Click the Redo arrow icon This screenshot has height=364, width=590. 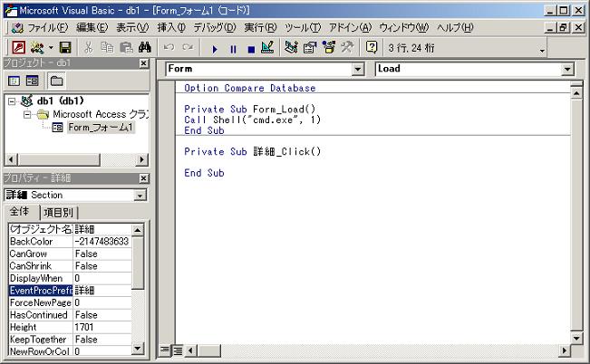(x=188, y=48)
